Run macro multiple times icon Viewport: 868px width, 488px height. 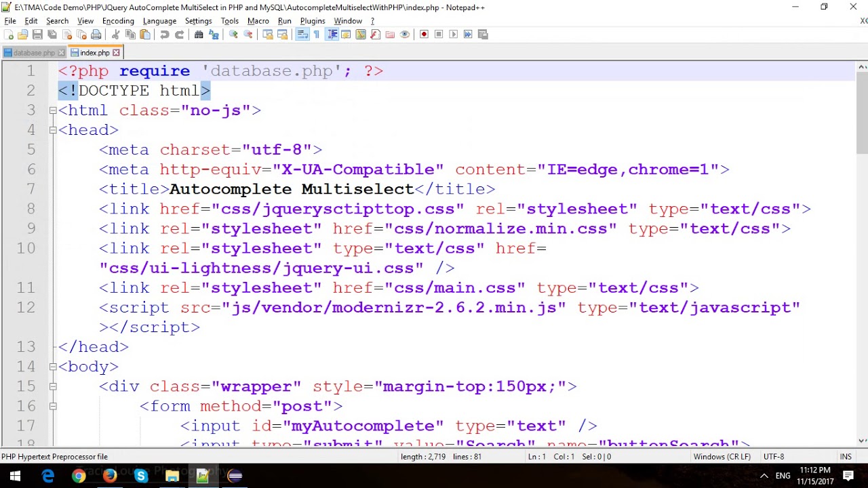pyautogui.click(x=467, y=34)
